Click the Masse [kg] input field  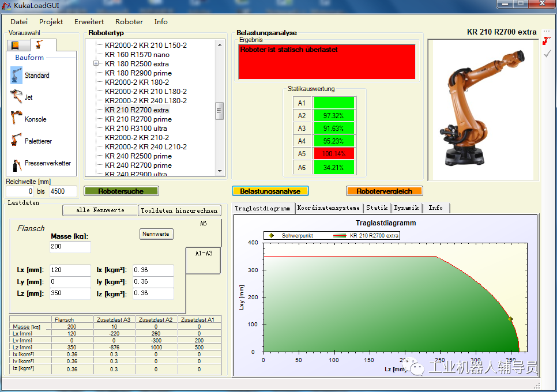coord(70,247)
